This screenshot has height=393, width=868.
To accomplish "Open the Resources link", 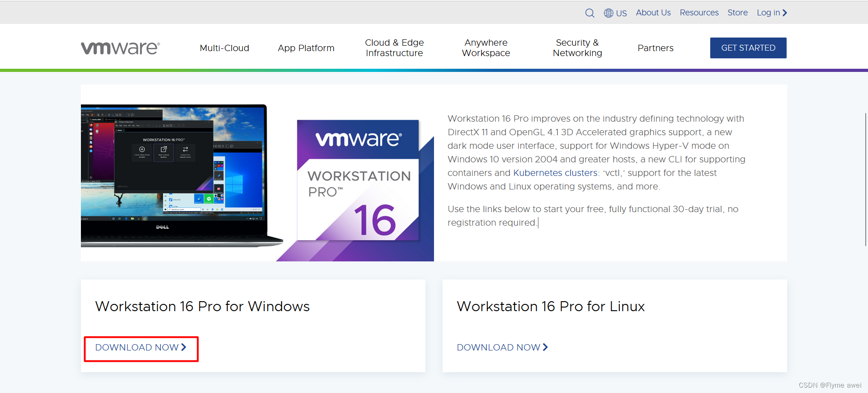I will (699, 13).
